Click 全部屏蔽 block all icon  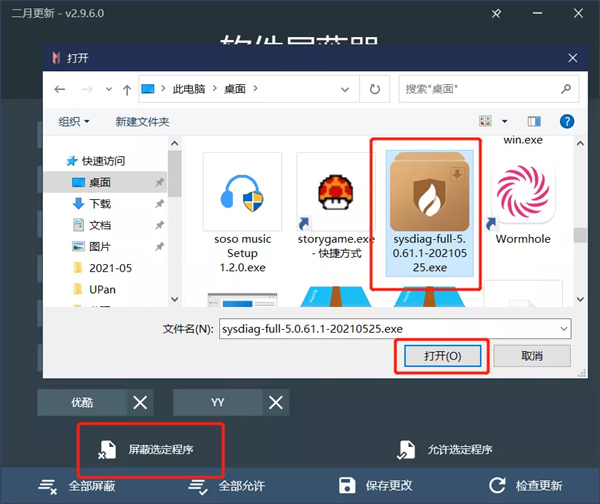pos(48,486)
